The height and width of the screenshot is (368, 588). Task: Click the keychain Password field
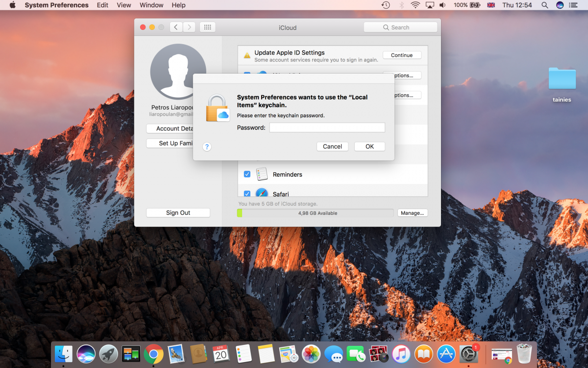(x=327, y=128)
